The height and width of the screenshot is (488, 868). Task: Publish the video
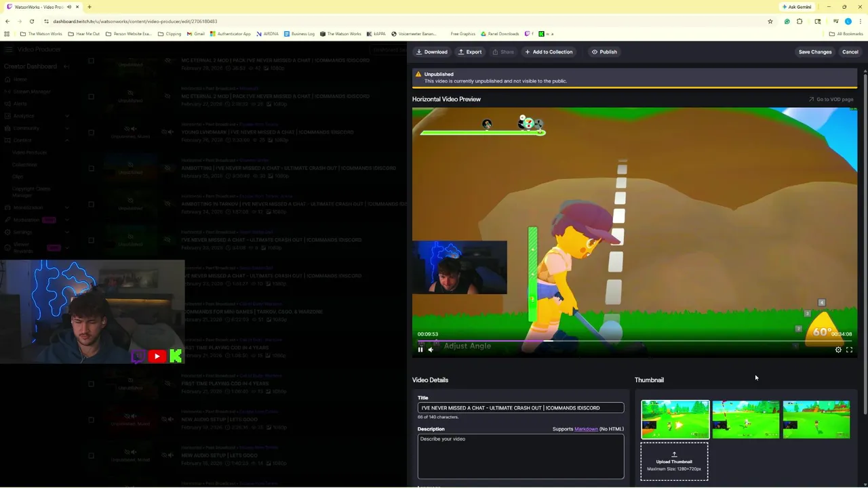(x=604, y=52)
